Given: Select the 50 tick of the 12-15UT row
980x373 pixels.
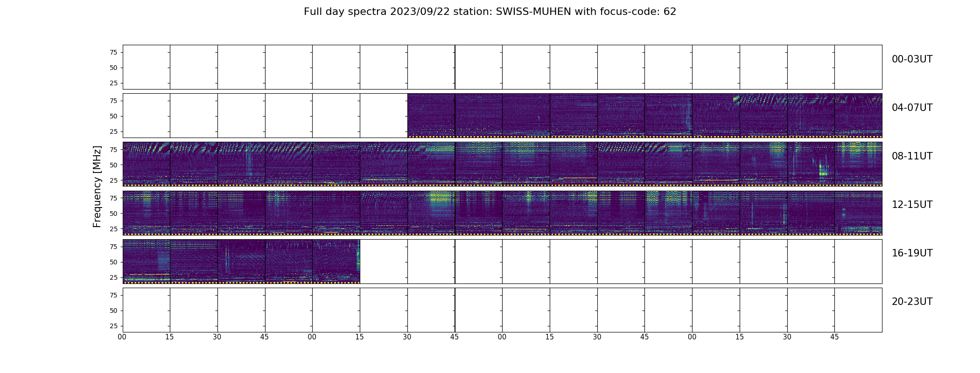Looking at the screenshot, I should pos(113,213).
